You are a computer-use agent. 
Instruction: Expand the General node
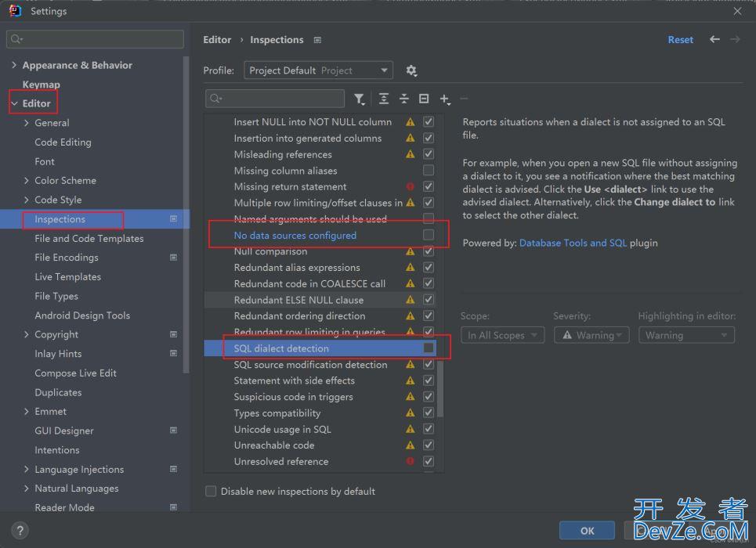[26, 123]
